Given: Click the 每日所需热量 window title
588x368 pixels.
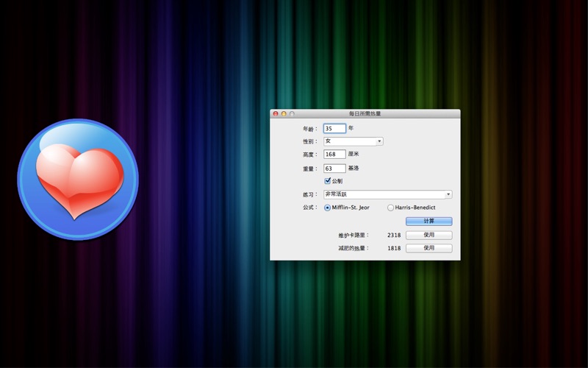Looking at the screenshot, I should point(365,114).
